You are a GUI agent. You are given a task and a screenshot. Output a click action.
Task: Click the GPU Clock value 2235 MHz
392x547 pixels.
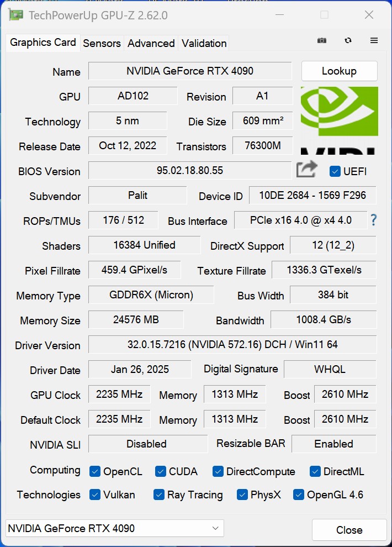[119, 394]
